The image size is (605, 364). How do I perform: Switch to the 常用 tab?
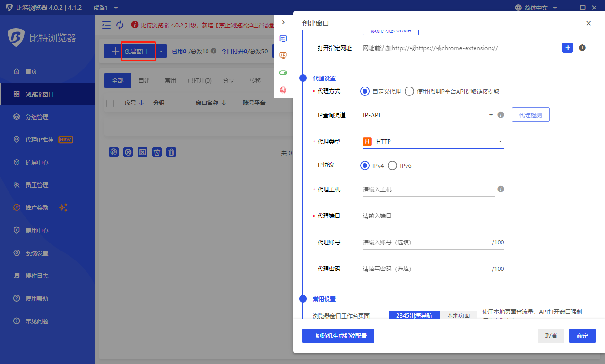[171, 80]
